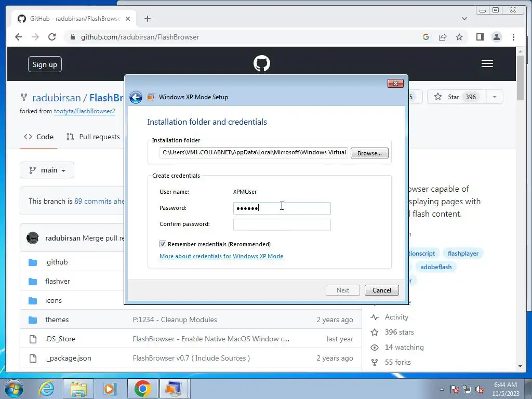Switch to Chrome in taskbar
This screenshot has width=532, height=399.
click(x=142, y=389)
